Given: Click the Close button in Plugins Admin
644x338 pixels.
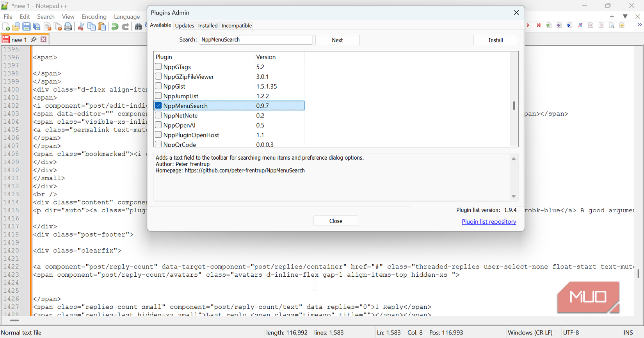Looking at the screenshot, I should click(x=336, y=221).
